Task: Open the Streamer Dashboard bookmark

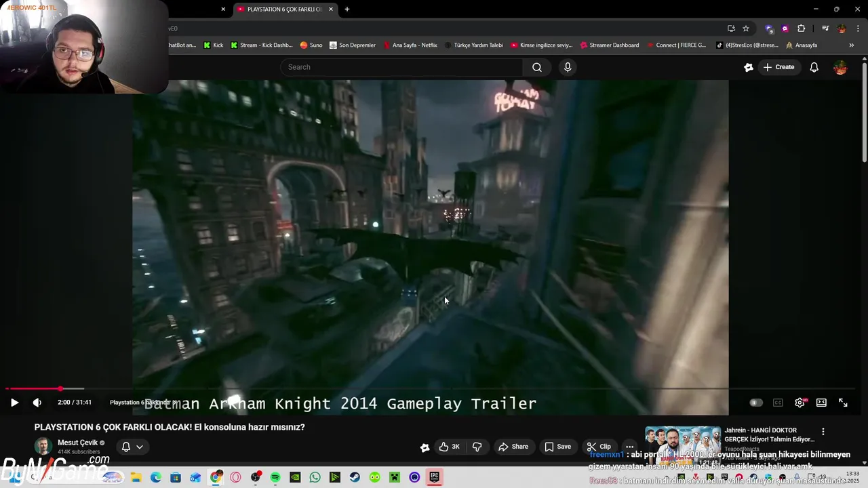Action: (x=610, y=45)
